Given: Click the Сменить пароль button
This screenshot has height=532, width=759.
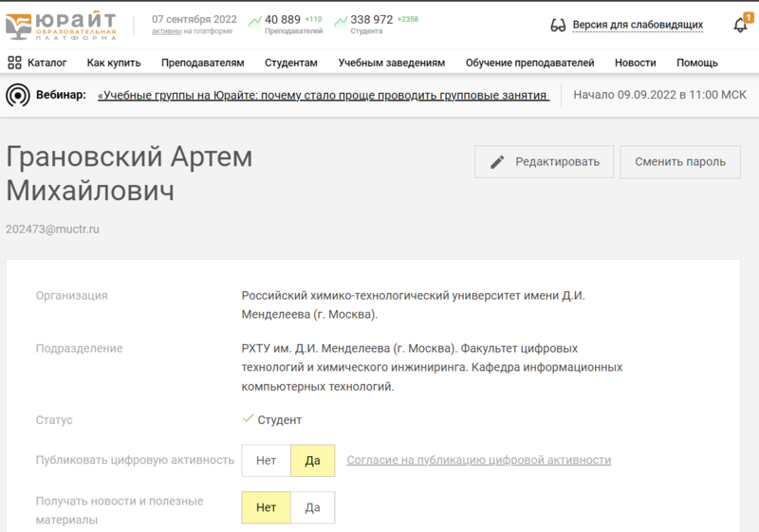Looking at the screenshot, I should (x=679, y=162).
